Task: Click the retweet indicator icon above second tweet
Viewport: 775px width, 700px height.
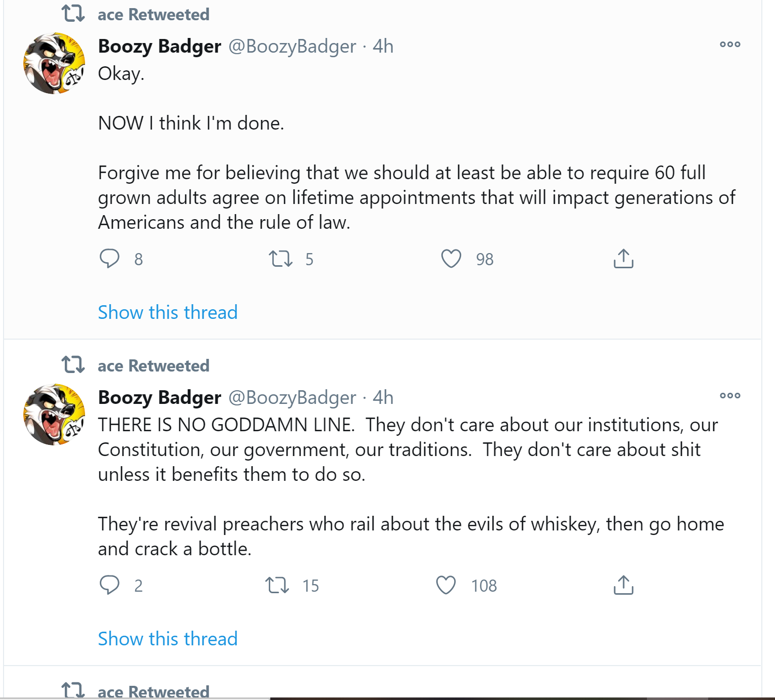Action: (x=73, y=364)
